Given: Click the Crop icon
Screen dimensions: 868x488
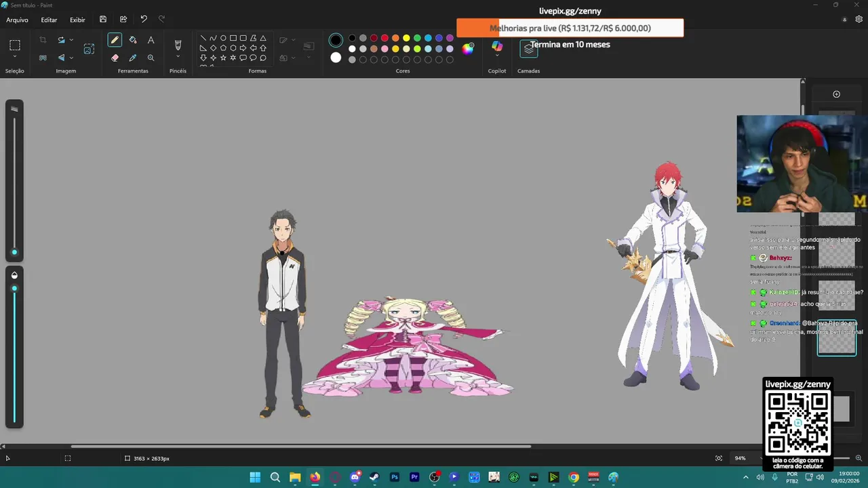Looking at the screenshot, I should click(x=43, y=40).
